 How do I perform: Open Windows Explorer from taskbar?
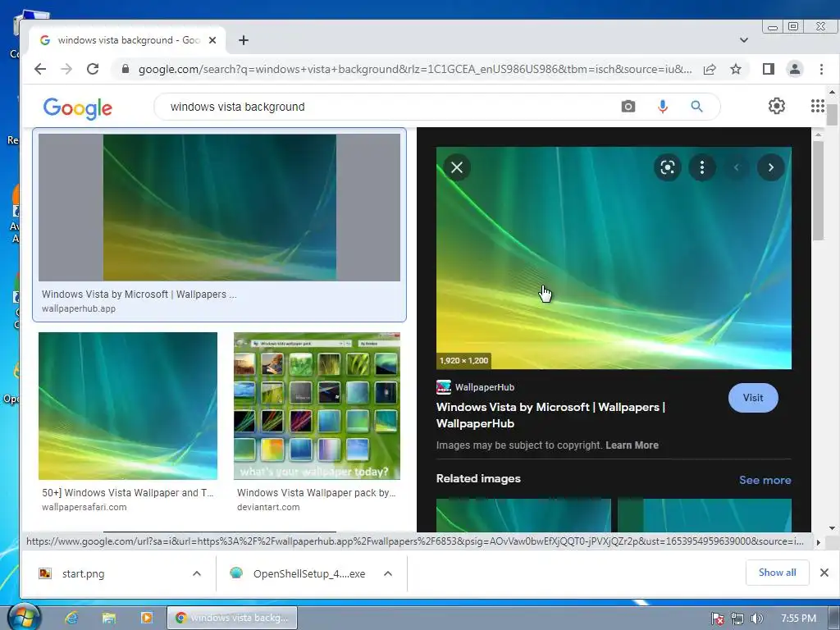click(109, 619)
